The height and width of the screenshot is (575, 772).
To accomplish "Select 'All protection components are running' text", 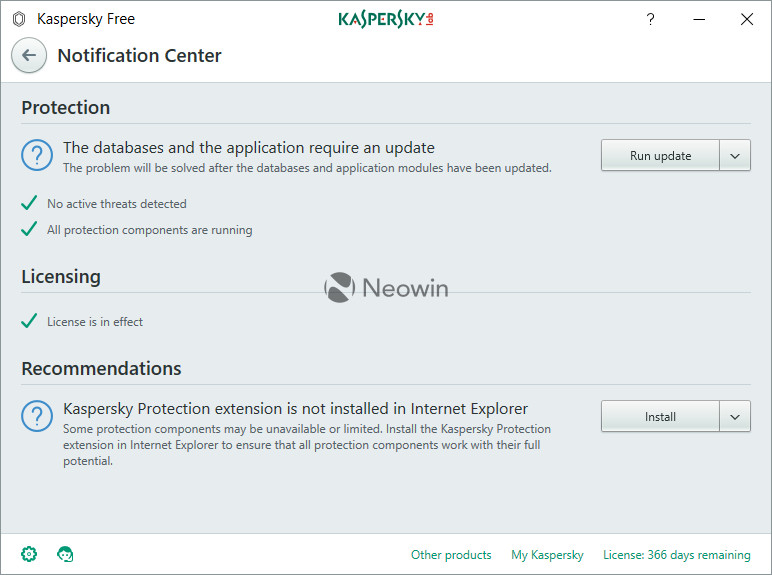I will [x=150, y=230].
